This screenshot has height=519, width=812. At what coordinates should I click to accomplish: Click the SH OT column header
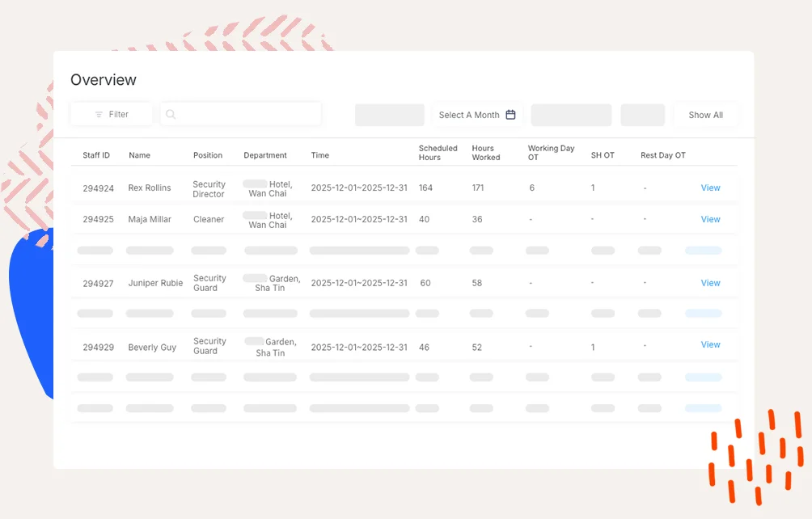pyautogui.click(x=603, y=155)
